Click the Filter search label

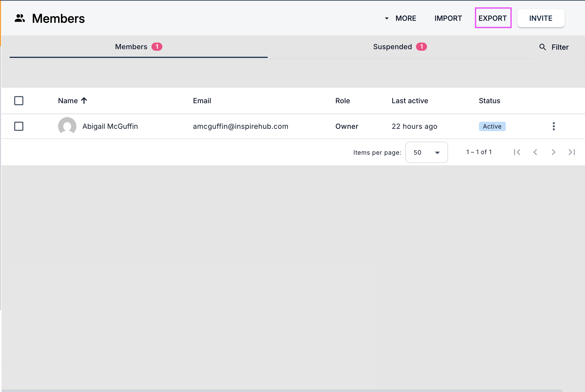click(x=560, y=47)
